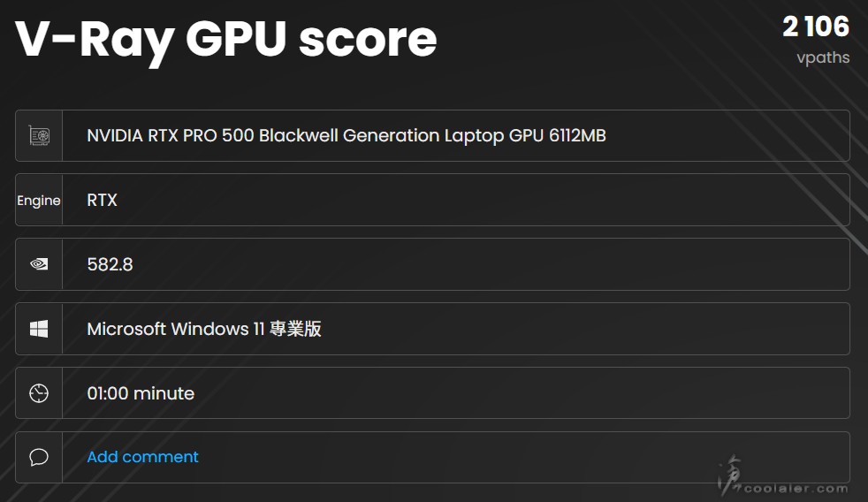
Task: Click the Windows logo icon
Action: 39,329
